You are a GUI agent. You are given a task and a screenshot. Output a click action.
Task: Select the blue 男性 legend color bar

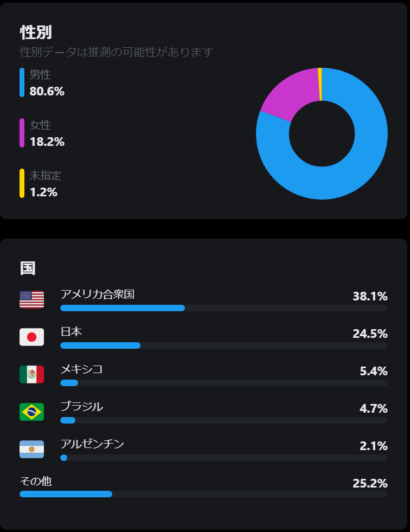tap(22, 82)
